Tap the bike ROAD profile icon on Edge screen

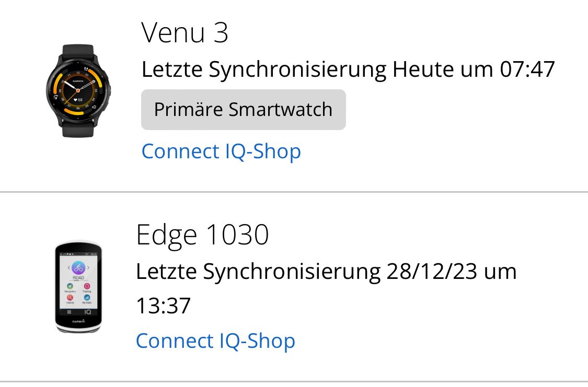coord(78,268)
